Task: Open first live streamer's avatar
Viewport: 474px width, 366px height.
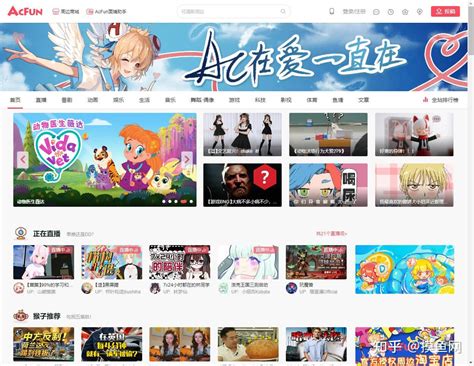Action: 19,288
